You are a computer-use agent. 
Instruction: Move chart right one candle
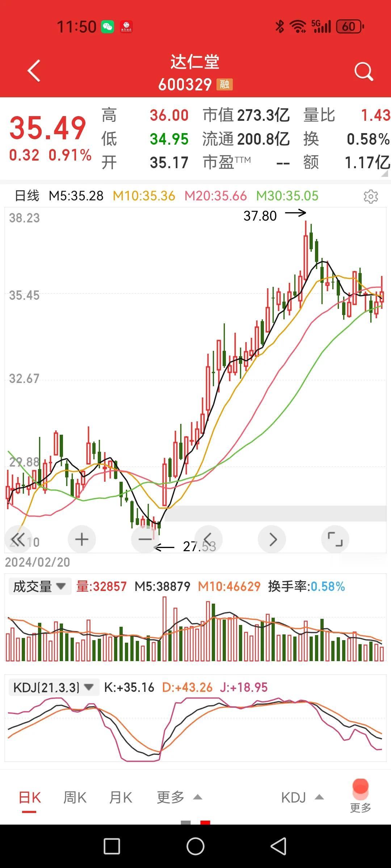272,539
